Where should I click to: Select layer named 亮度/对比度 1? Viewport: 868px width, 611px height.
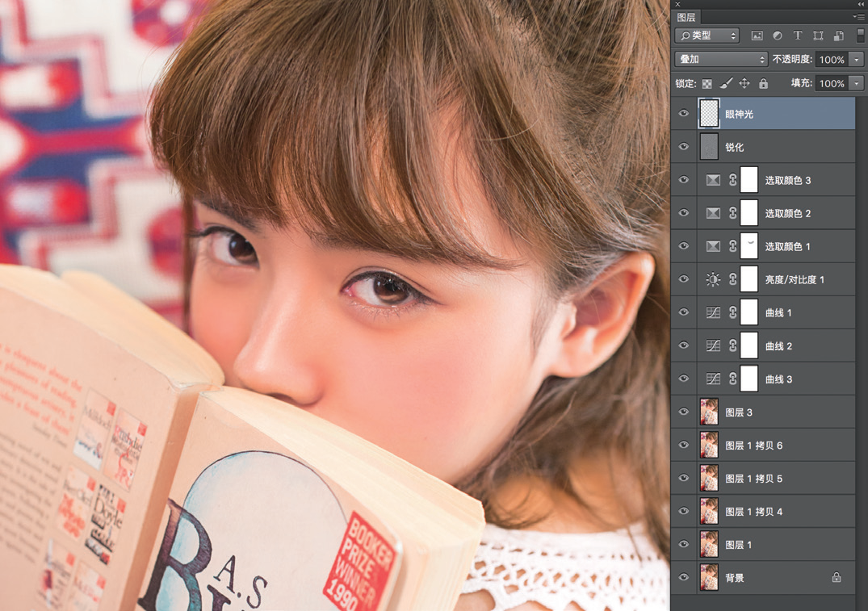click(x=795, y=279)
